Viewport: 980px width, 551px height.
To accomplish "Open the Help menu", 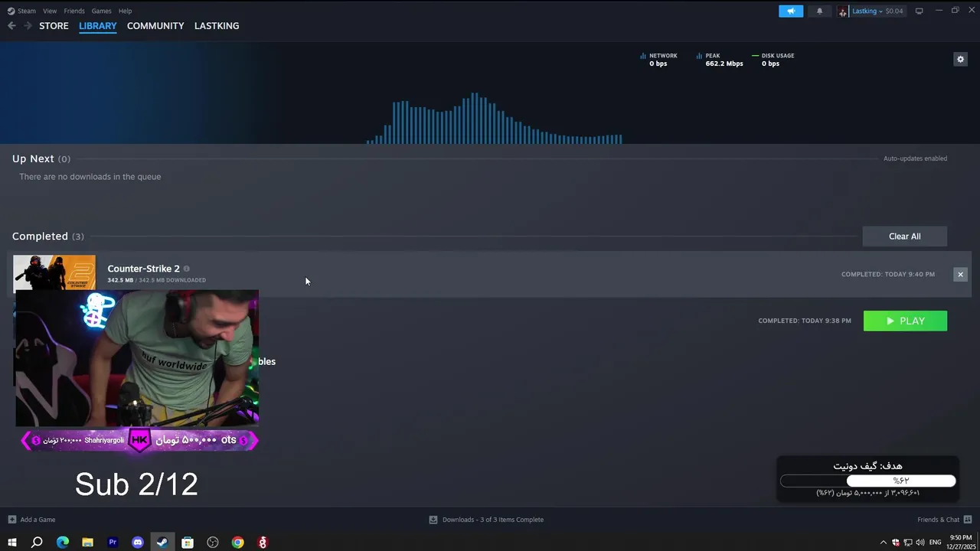I will [125, 11].
